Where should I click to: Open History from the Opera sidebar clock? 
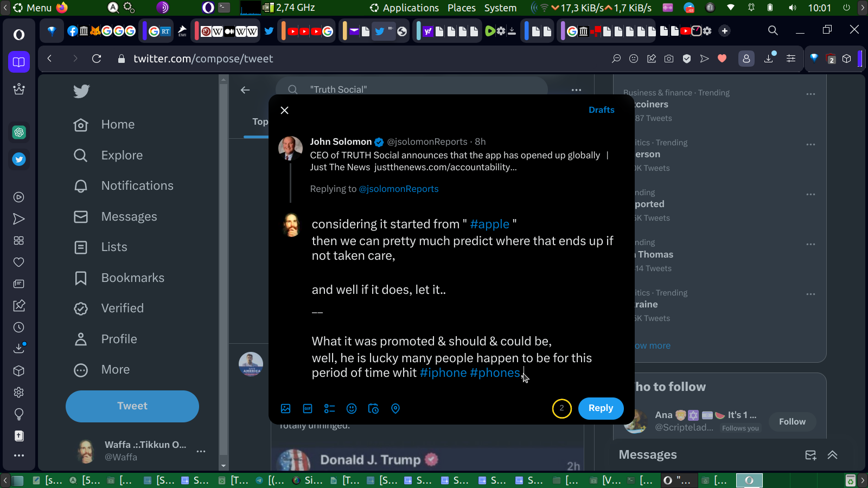coord(19,328)
